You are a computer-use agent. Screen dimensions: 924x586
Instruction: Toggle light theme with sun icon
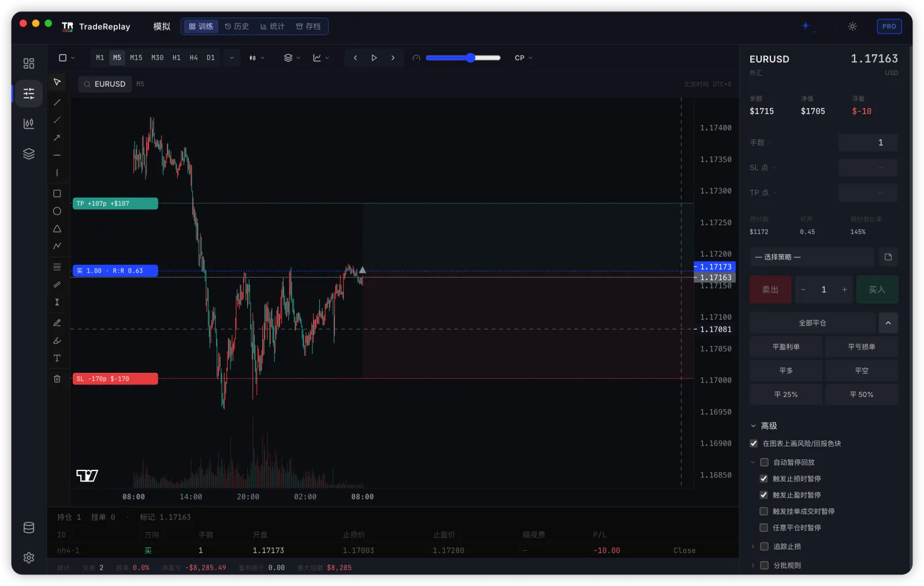click(852, 27)
